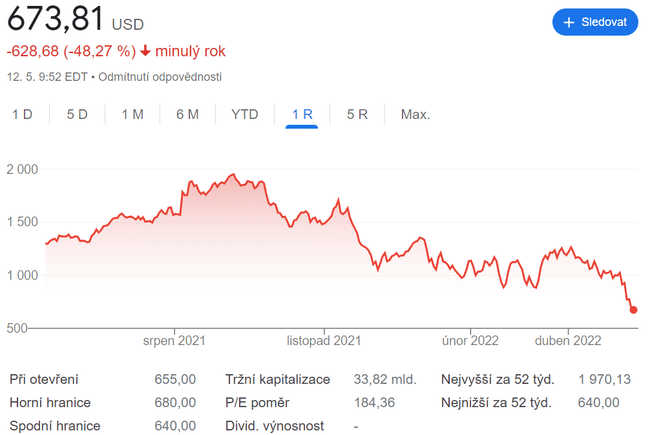Select the 1 M time range tab
This screenshot has height=435, width=650.
click(132, 114)
